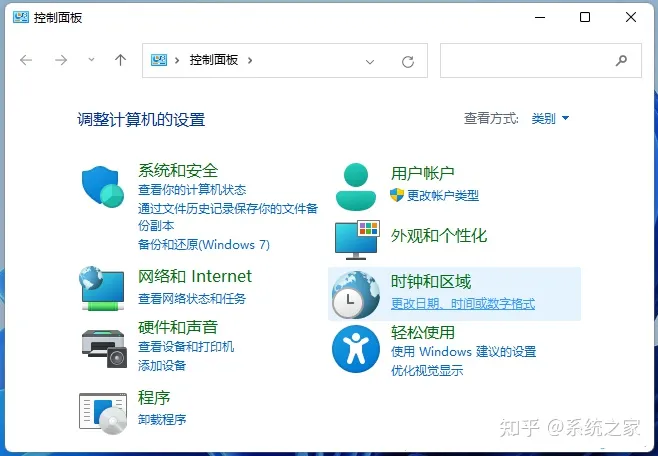This screenshot has height=456, width=658.
Task: Open 通过文件历史记录保存你的文件备份副本 link
Action: [x=228, y=217]
